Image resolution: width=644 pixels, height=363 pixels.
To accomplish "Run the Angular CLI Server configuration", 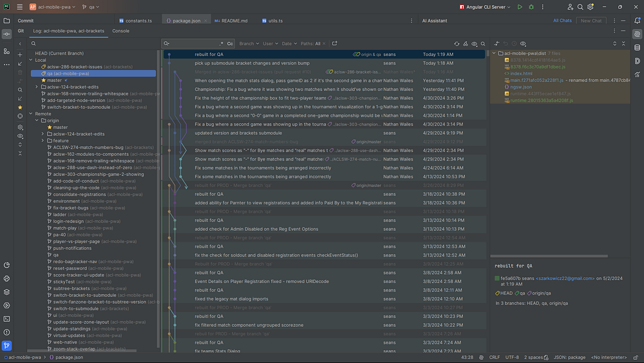I will pos(520,7).
